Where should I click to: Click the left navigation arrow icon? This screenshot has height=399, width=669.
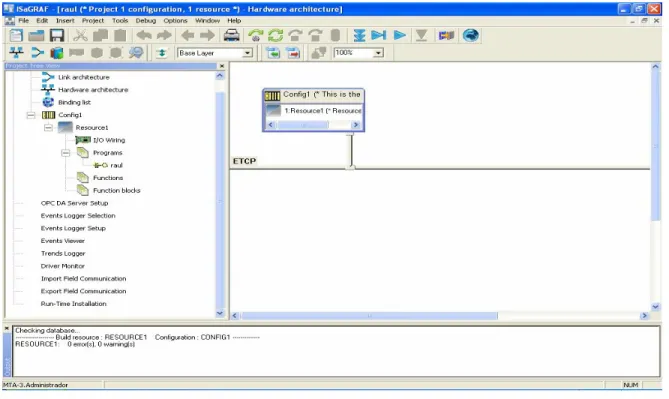187,35
